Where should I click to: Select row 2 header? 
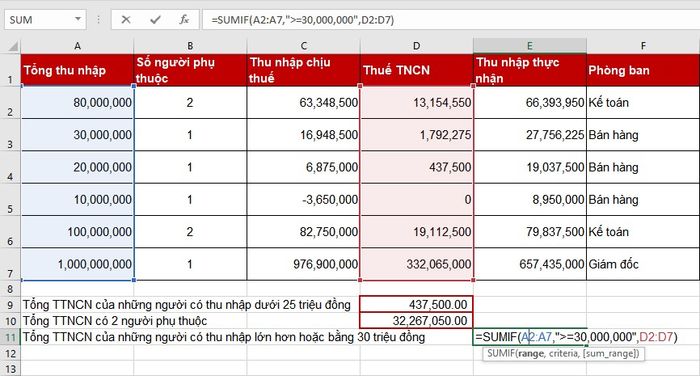point(10,102)
